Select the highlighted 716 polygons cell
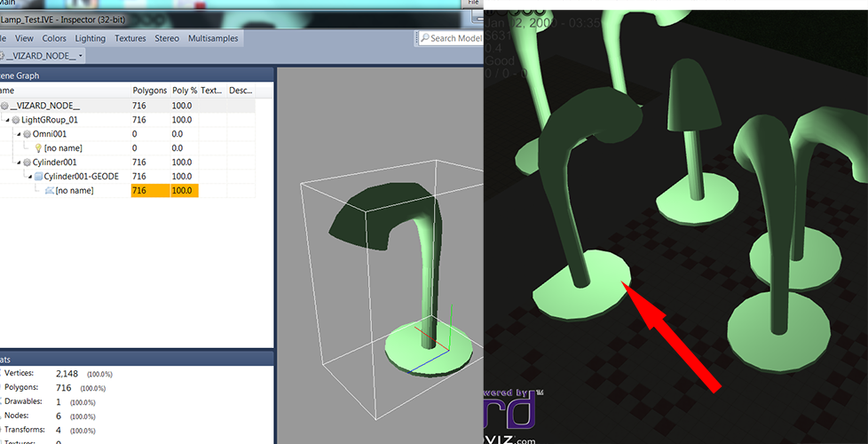Viewport: 868px width, 444px height. click(x=148, y=191)
